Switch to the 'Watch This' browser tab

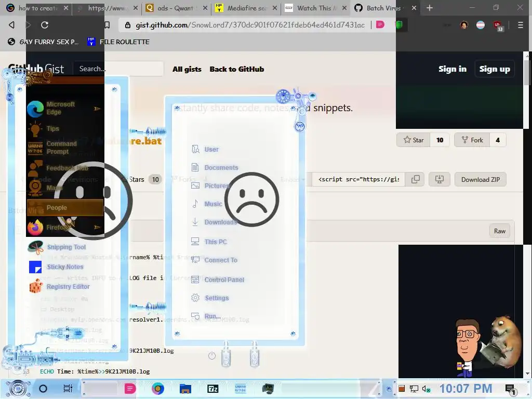coord(315,8)
